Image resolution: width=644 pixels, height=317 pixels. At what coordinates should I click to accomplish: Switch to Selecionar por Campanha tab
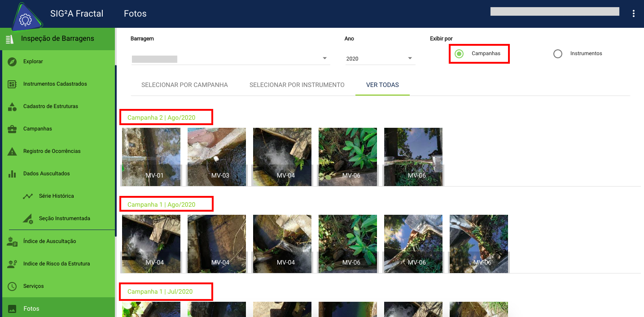coord(184,85)
